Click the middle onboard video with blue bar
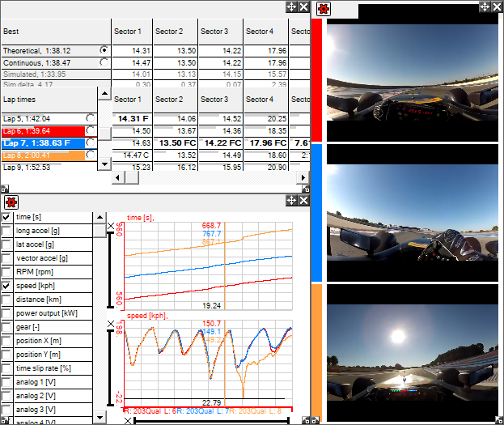Screen dimensions: 504x425 click(413, 212)
